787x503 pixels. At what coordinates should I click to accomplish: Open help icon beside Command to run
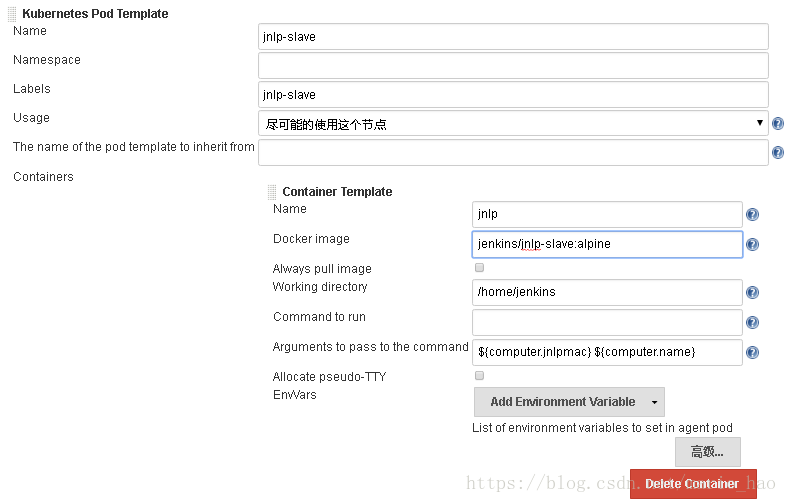point(752,323)
